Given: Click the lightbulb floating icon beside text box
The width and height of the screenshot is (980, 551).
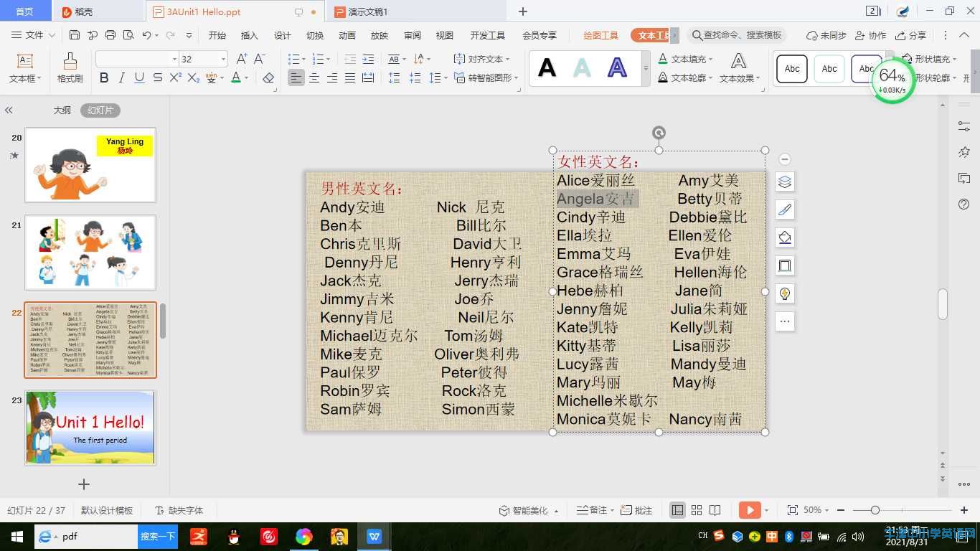Looking at the screenshot, I should click(785, 293).
